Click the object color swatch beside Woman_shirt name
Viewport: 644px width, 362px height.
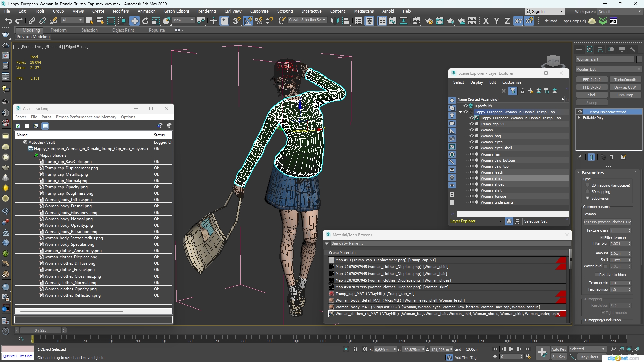tap(639, 59)
